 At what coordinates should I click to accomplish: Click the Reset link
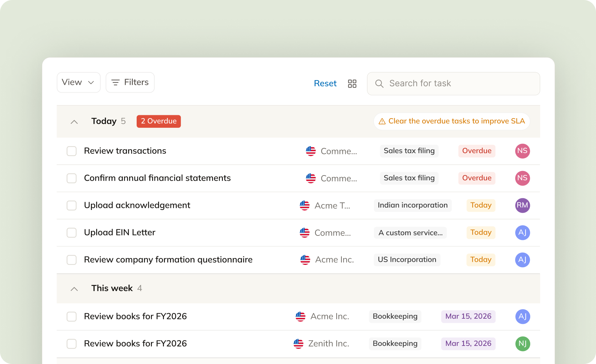click(325, 84)
